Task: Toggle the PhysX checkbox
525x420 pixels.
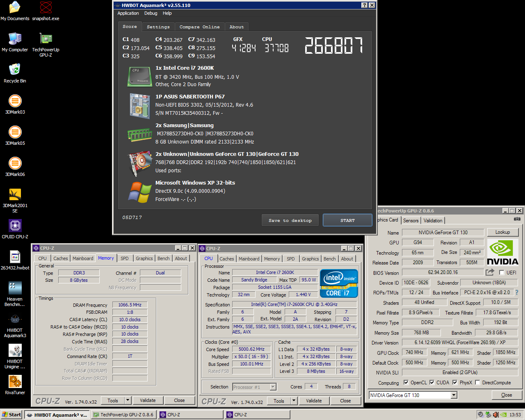Action: tap(455, 383)
